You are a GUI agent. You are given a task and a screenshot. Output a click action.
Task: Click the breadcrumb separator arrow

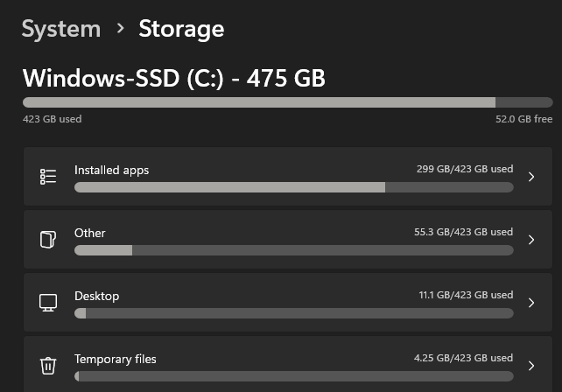(120, 29)
